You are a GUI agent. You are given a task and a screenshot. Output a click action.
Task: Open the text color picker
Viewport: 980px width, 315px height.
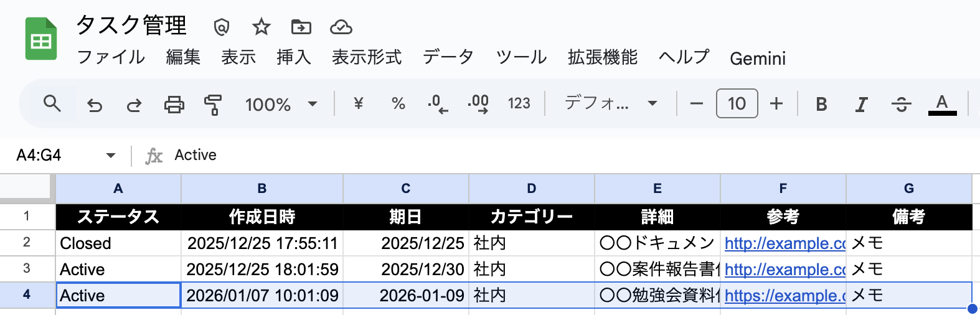coord(942,104)
